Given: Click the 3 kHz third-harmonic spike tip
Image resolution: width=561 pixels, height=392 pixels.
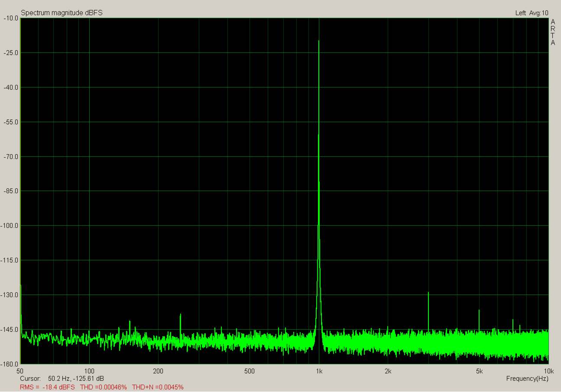Looking at the screenshot, I should 428,292.
